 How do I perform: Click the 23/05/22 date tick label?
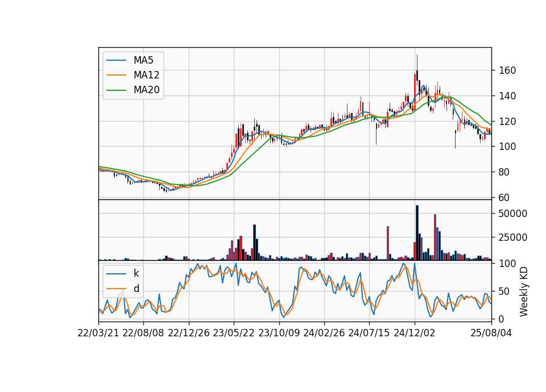point(234,333)
